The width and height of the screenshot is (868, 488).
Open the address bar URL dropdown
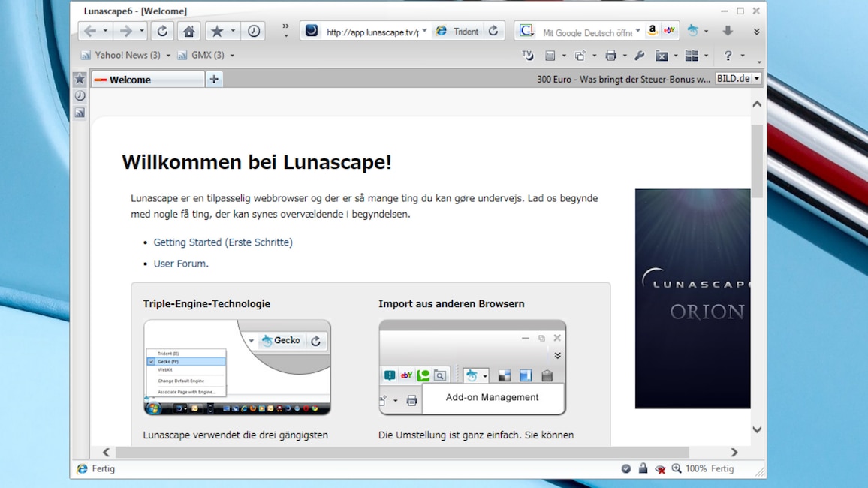[x=424, y=31]
